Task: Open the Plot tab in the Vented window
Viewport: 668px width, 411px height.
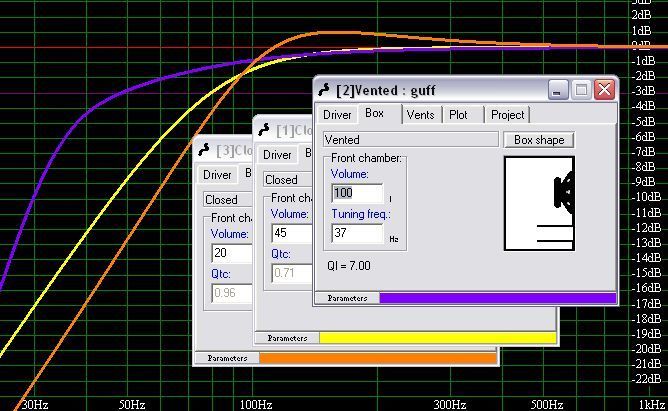Action: (458, 115)
